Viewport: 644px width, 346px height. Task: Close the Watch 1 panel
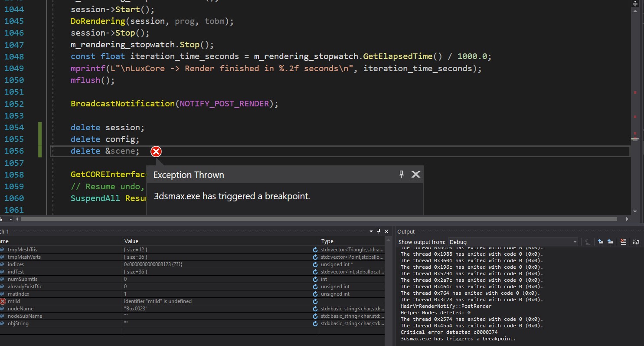click(x=386, y=231)
